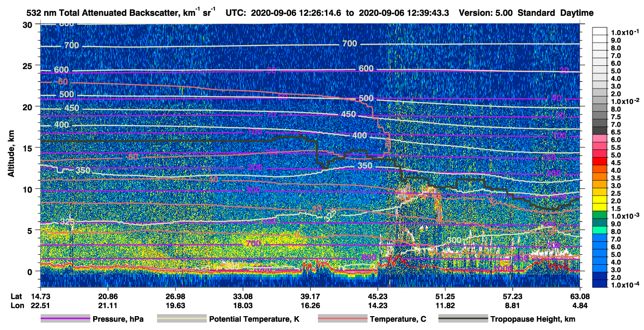Select longitude value 11.82
This screenshot has width=644, height=330.
445,306
